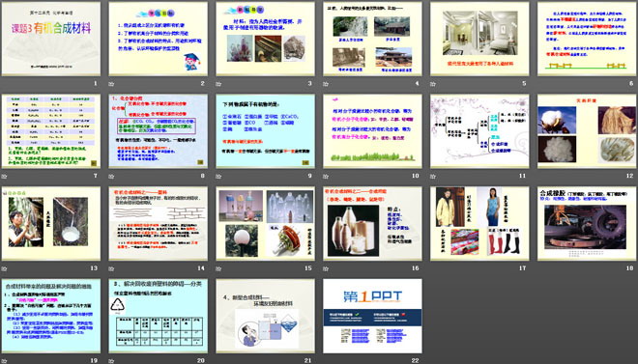Click animation star icon under slide 13
Image resolution: width=638 pixels, height=364 pixels.
(4, 268)
